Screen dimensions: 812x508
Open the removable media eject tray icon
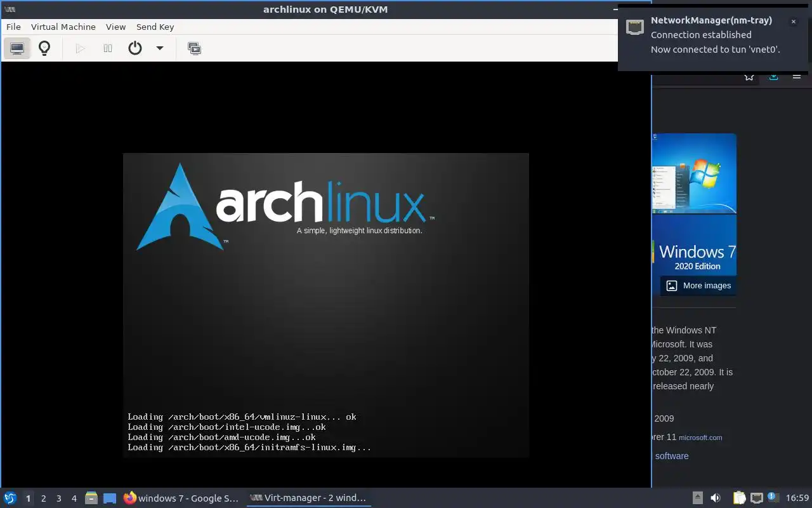pos(697,498)
